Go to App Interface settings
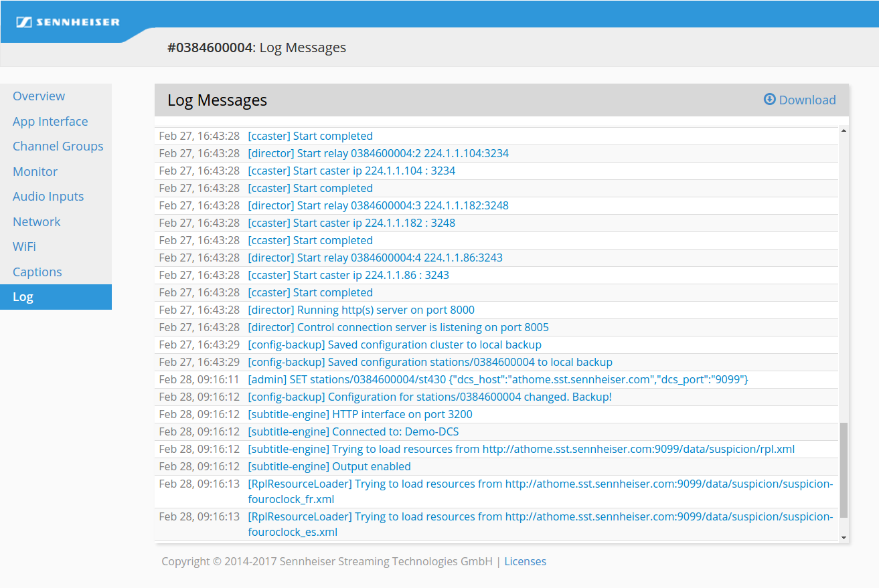Image resolution: width=879 pixels, height=588 pixels. click(x=50, y=122)
